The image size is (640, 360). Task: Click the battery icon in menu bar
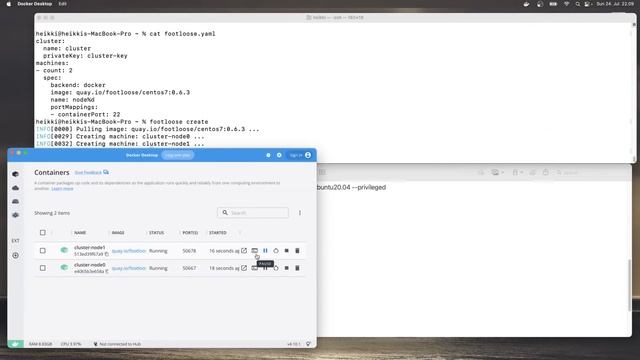[x=553, y=4]
